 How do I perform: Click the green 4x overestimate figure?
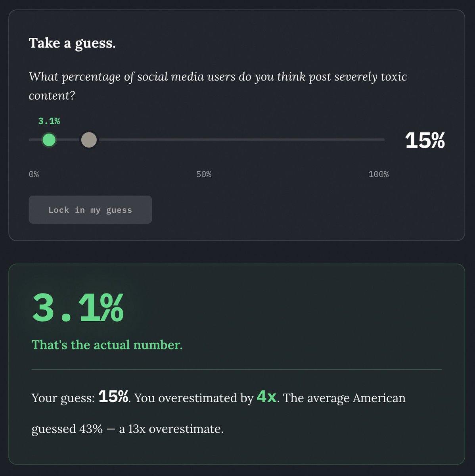[x=267, y=397]
